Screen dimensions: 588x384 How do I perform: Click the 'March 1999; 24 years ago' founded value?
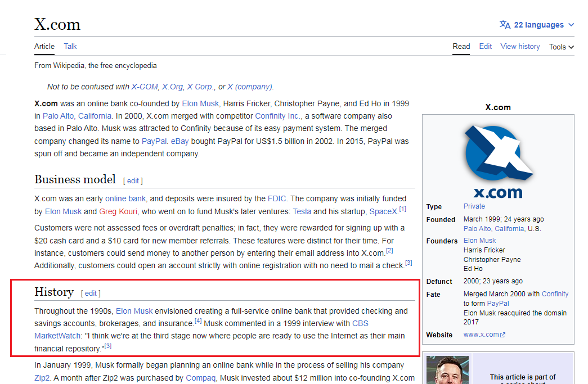504,219
